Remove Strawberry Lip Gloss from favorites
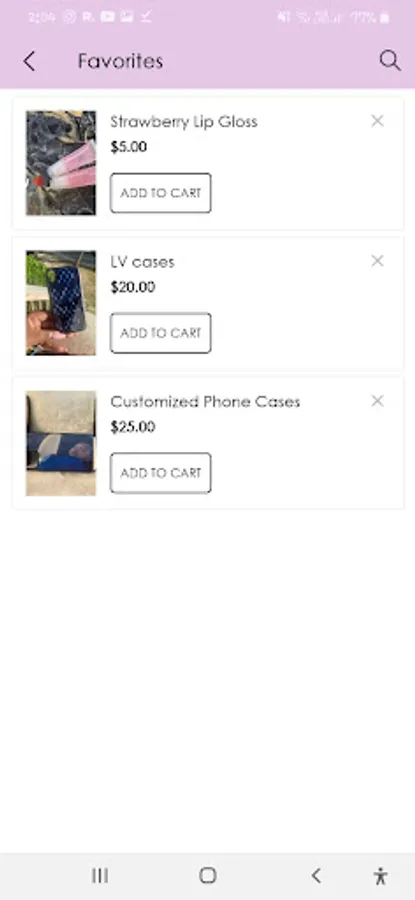Screen dimensions: 415x900 click(x=377, y=121)
